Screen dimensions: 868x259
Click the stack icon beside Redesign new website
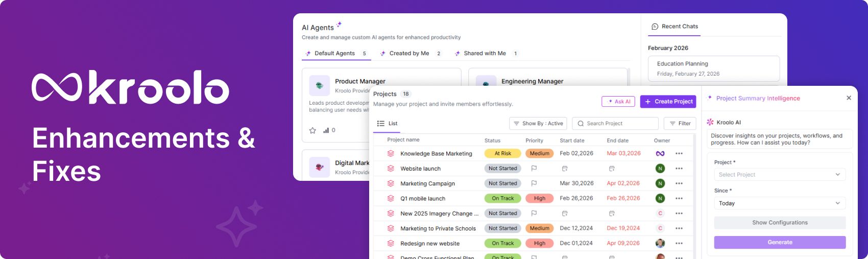(x=391, y=243)
